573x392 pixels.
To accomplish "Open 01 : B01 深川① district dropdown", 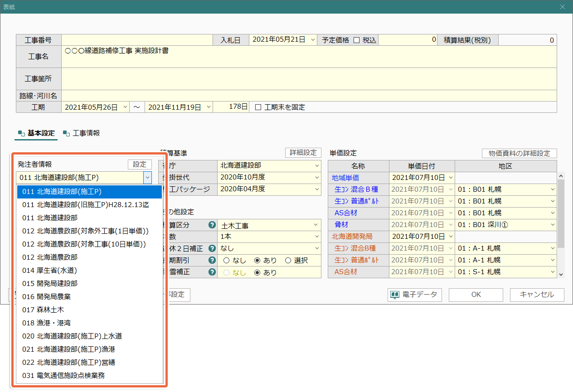I will (x=553, y=225).
